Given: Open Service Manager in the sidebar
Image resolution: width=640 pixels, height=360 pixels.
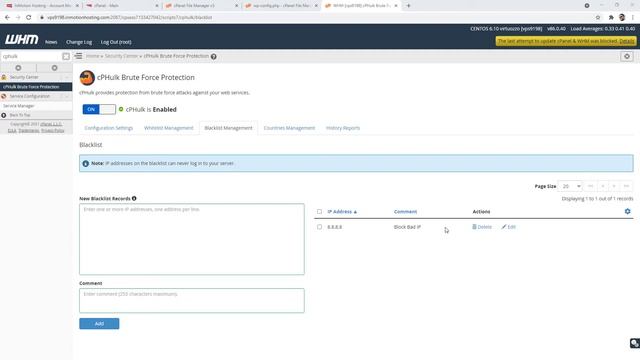Looking at the screenshot, I should pyautogui.click(x=19, y=106).
